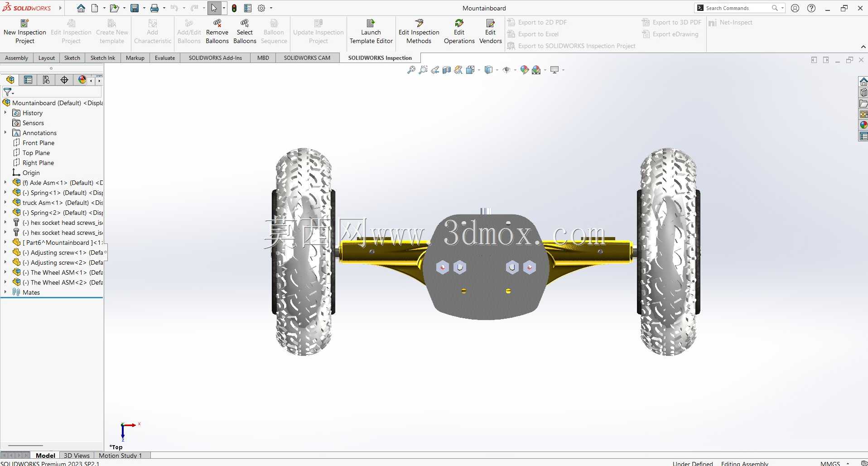Open the New document dropdown arrow
Viewport: 868px width, 466px height.
pos(104,8)
